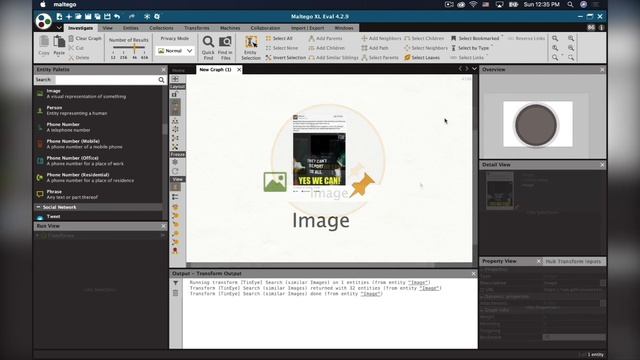640x360 pixels.
Task: Select the New Graph (1) tab
Action: click(x=215, y=69)
